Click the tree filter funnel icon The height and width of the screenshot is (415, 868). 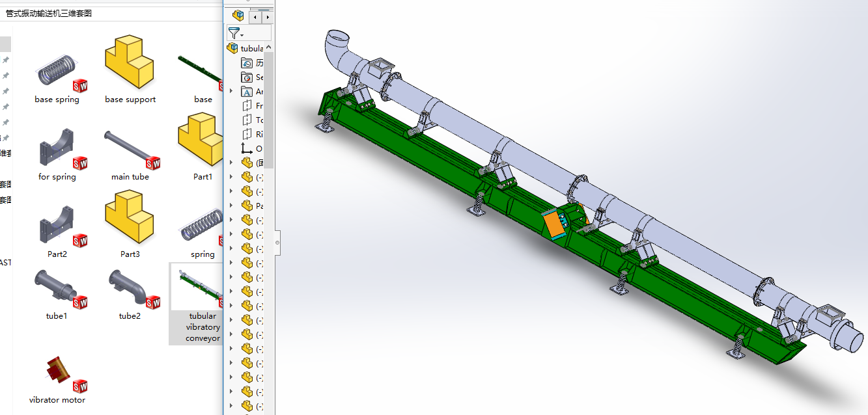pos(234,33)
